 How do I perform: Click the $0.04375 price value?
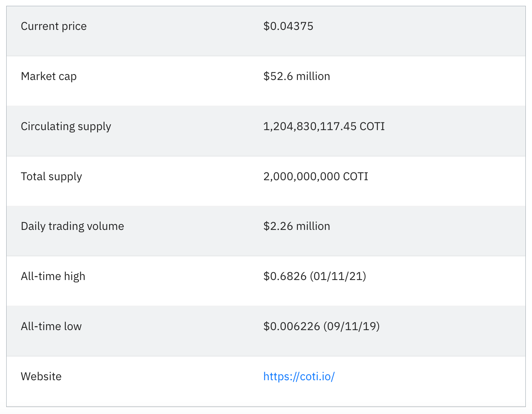288,26
